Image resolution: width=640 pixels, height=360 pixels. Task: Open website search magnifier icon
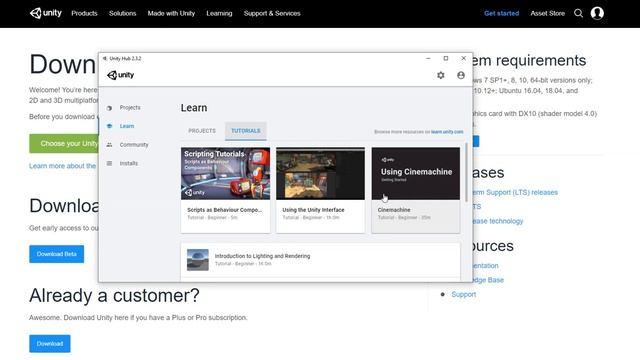tap(578, 13)
